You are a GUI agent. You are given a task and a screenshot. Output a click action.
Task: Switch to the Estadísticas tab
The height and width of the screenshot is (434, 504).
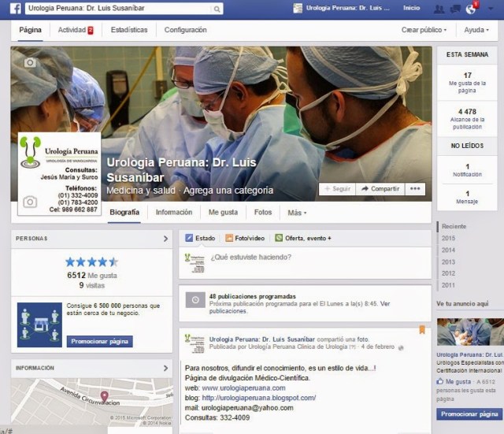tap(129, 30)
